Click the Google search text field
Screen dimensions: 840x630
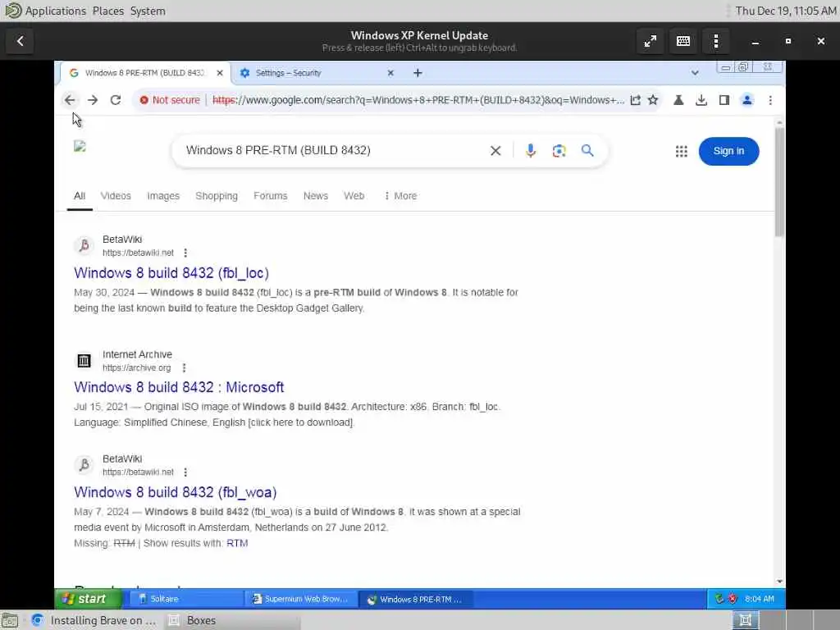[332, 151]
